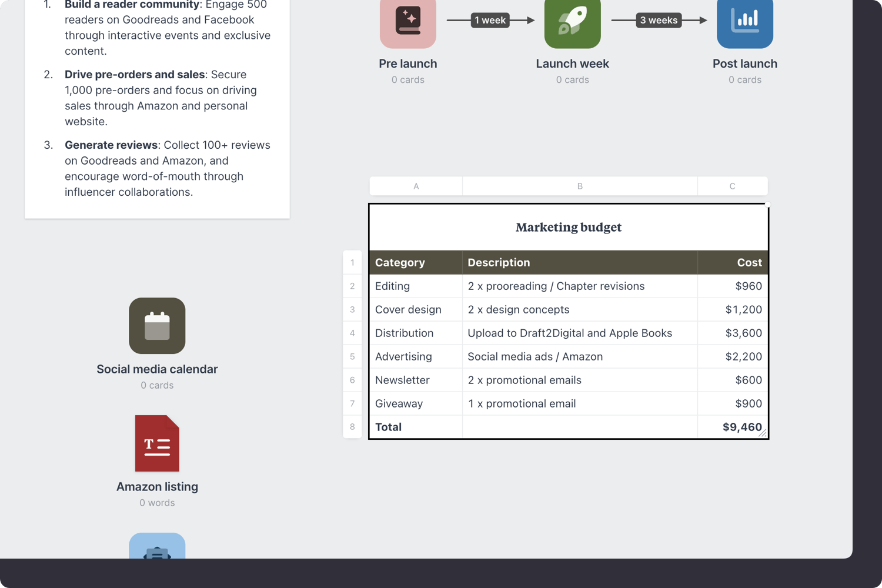Open the Launch week rocket board icon
This screenshot has height=588, width=882.
[573, 24]
